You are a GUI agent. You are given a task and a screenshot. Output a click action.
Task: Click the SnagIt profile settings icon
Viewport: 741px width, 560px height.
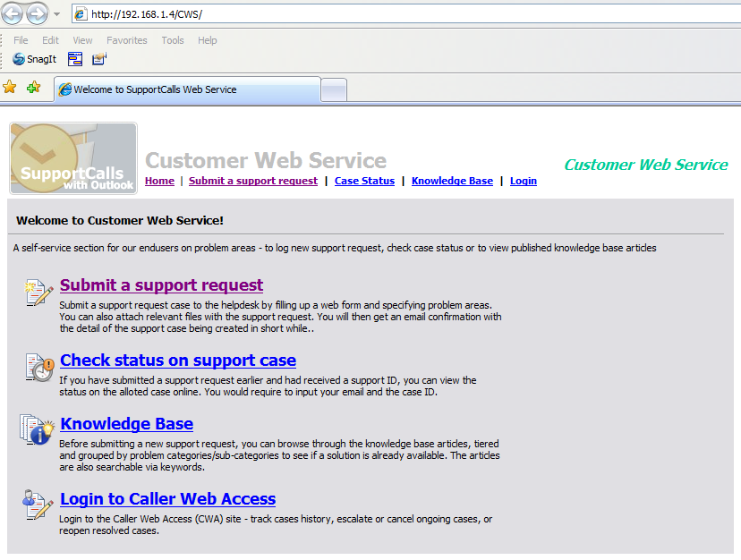99,59
